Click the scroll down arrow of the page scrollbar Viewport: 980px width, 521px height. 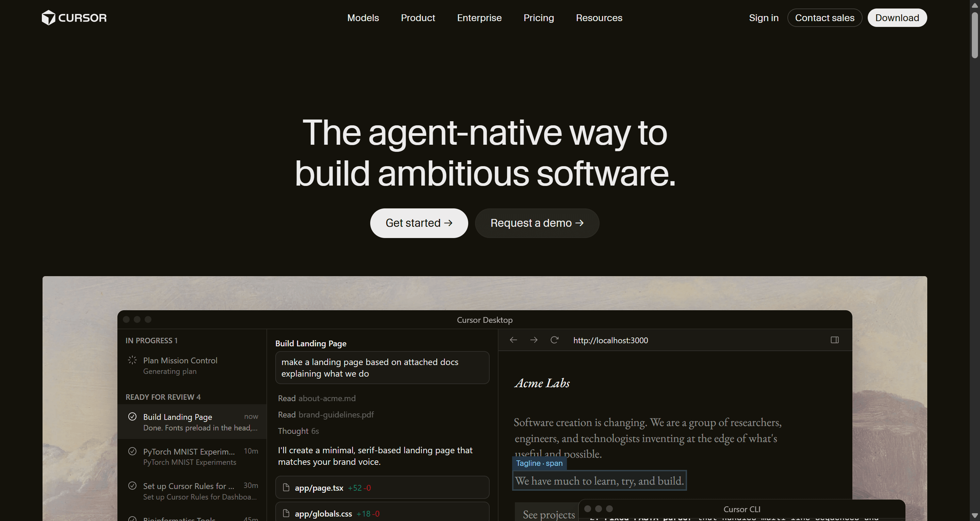975,516
